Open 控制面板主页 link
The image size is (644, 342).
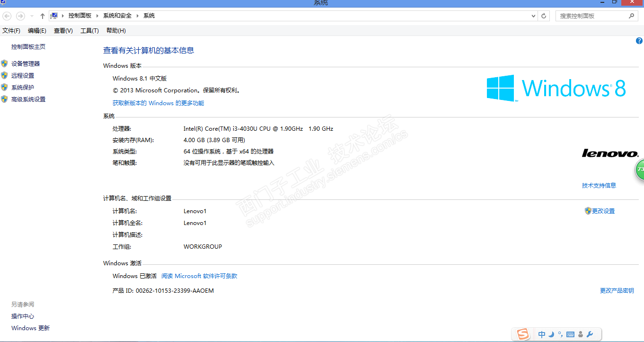click(28, 46)
